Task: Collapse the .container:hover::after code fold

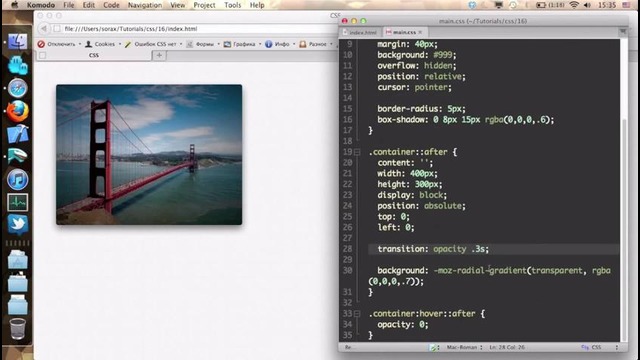Action: 357,314
